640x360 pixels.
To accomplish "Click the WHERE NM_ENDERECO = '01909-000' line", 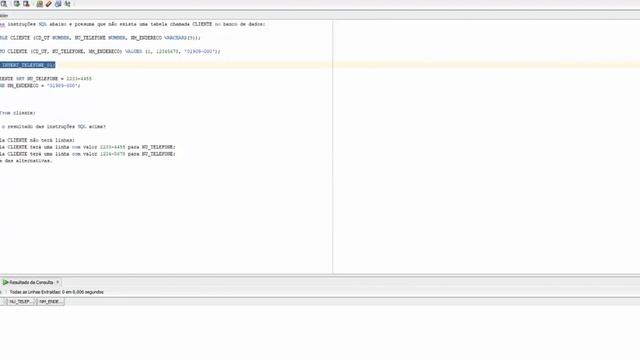I will coord(40,86).
